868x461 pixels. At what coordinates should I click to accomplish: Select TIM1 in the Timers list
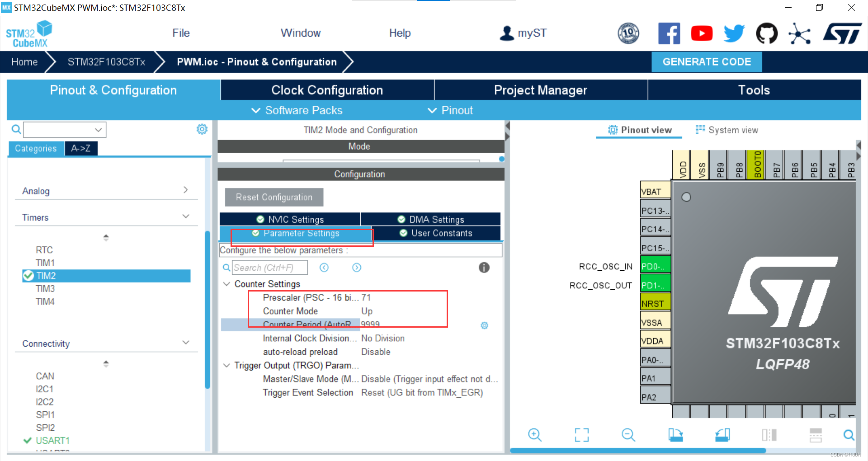(x=45, y=263)
